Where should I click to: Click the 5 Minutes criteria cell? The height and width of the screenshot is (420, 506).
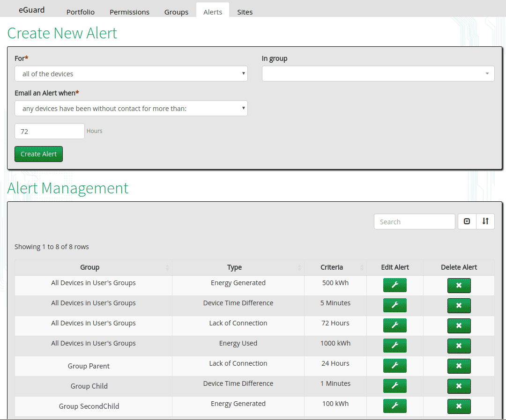pos(335,305)
